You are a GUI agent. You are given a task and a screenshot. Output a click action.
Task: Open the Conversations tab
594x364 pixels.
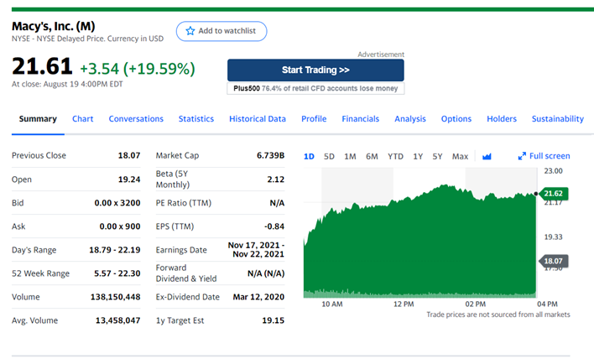click(x=136, y=119)
